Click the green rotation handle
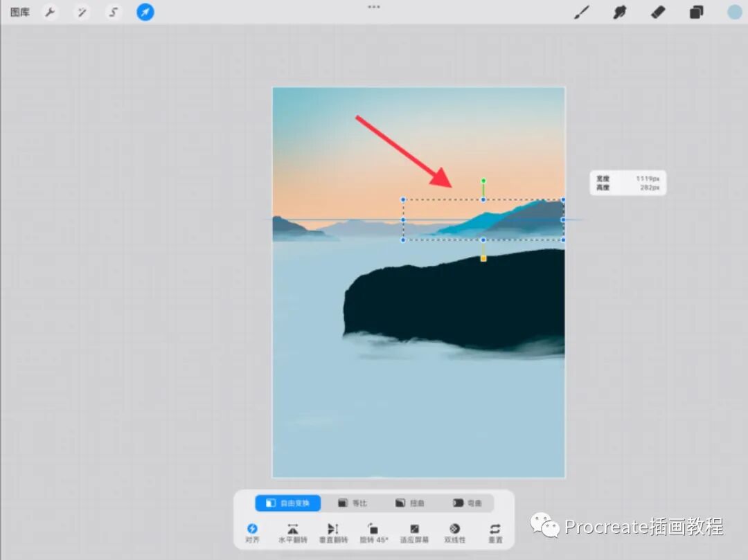Viewport: 748px width, 560px height. (x=483, y=181)
